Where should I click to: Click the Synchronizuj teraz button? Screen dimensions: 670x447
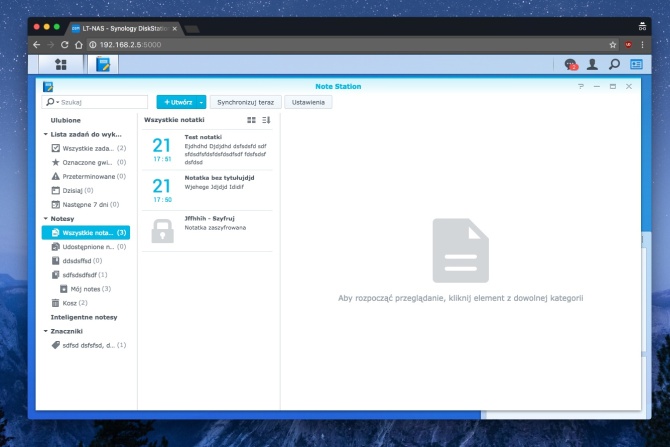pyautogui.click(x=245, y=102)
